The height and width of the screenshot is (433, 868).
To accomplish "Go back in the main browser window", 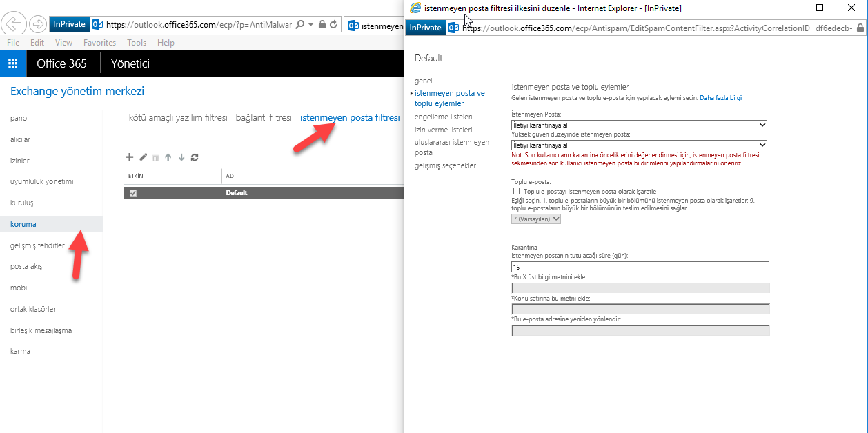I will point(14,24).
